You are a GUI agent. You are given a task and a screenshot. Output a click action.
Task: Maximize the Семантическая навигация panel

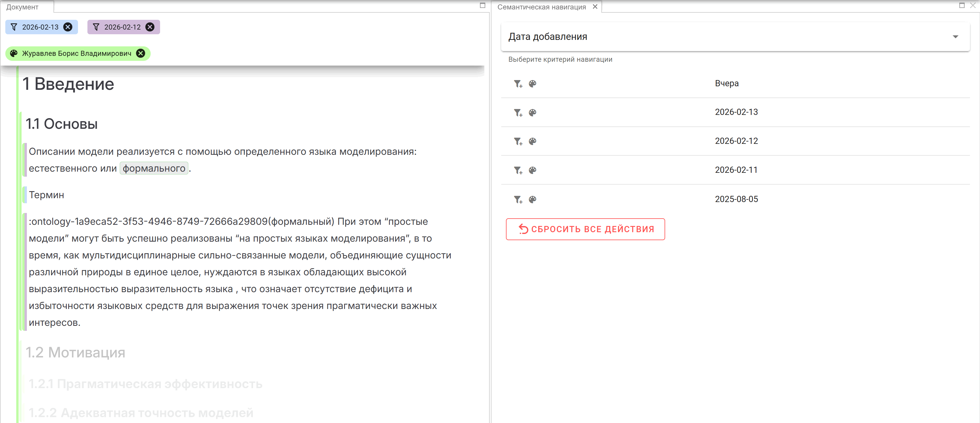click(962, 5)
